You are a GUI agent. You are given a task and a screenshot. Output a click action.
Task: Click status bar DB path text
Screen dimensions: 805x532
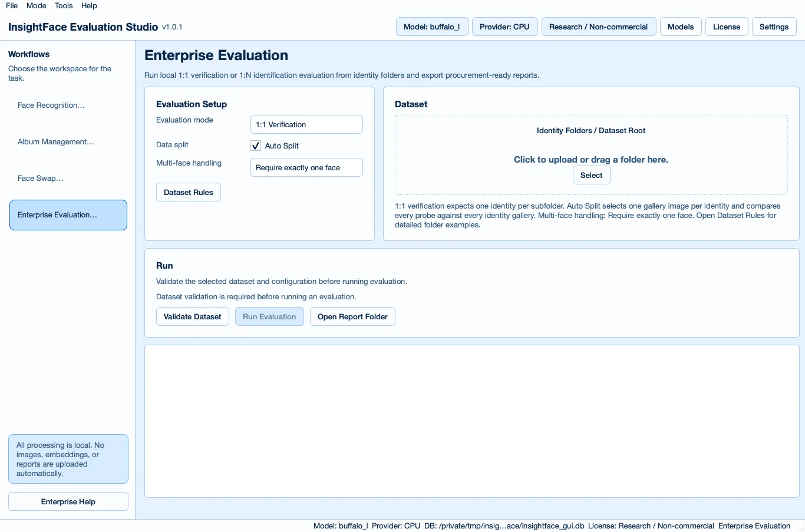504,526
